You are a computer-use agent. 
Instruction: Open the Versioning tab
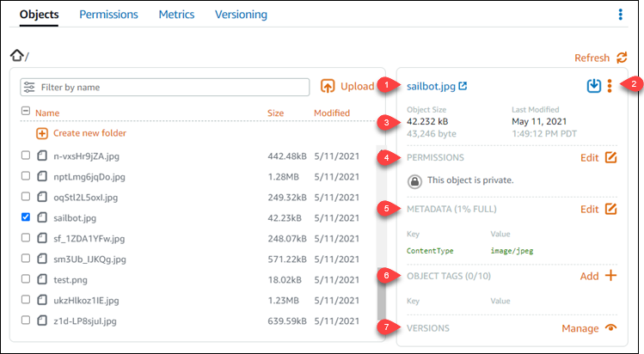(240, 15)
